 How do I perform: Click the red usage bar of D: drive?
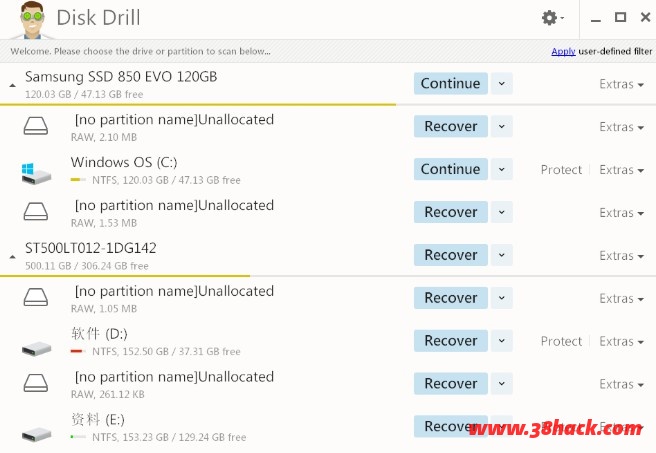(x=78, y=351)
